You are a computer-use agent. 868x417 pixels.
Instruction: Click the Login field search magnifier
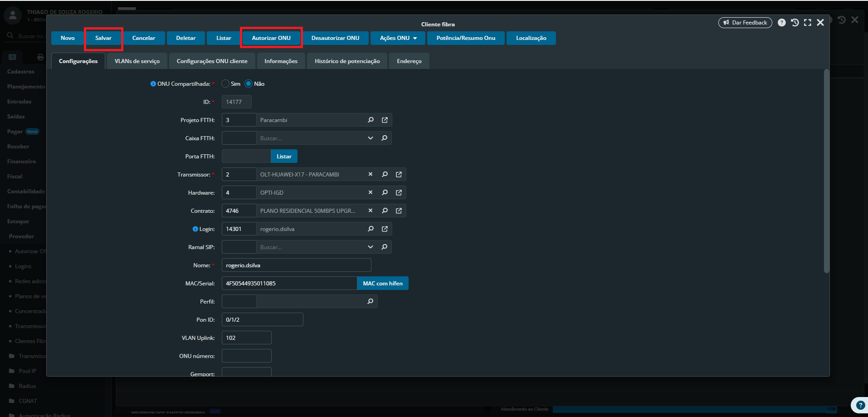[371, 229]
